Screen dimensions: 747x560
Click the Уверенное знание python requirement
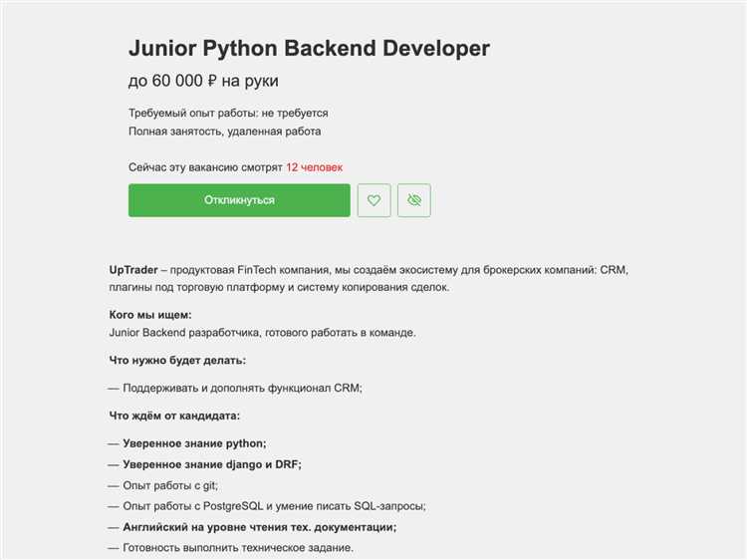(x=194, y=443)
